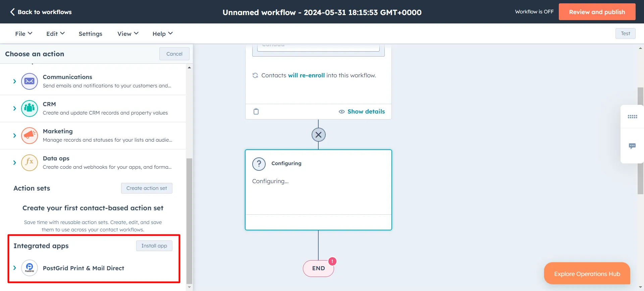644x291 pixels.
Task: Click the PostGrid app logo icon
Action: pos(30,268)
